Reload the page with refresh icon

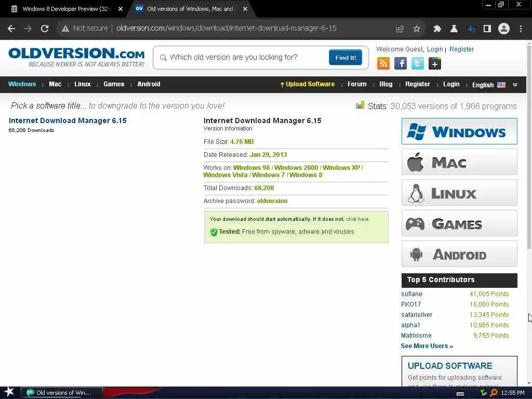(45, 29)
